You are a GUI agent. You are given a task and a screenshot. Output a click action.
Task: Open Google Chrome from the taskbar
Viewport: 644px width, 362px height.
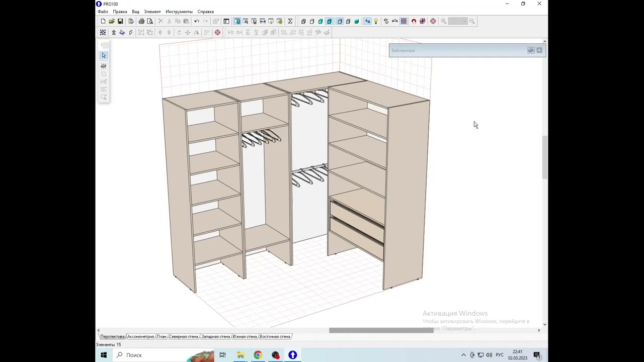pos(258,355)
